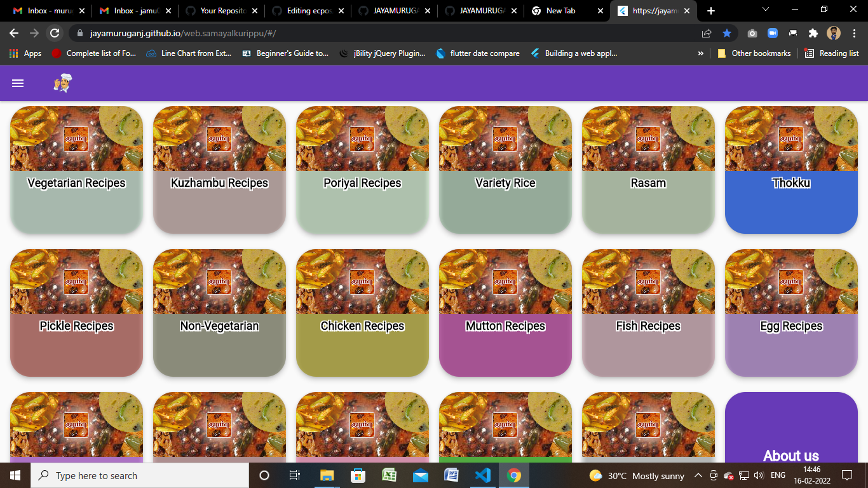Close the Editing ecpos tab
Screen dimensions: 868x488
click(341, 11)
